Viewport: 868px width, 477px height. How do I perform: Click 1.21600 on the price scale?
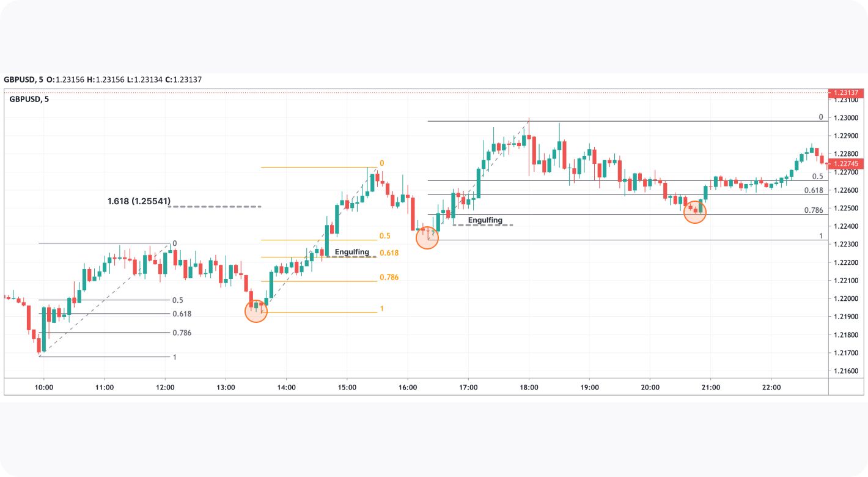(x=847, y=371)
